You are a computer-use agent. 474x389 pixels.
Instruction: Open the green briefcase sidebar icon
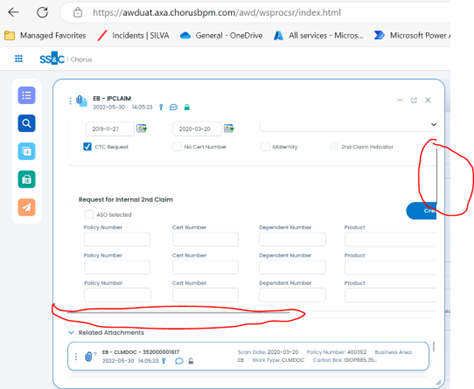click(26, 180)
